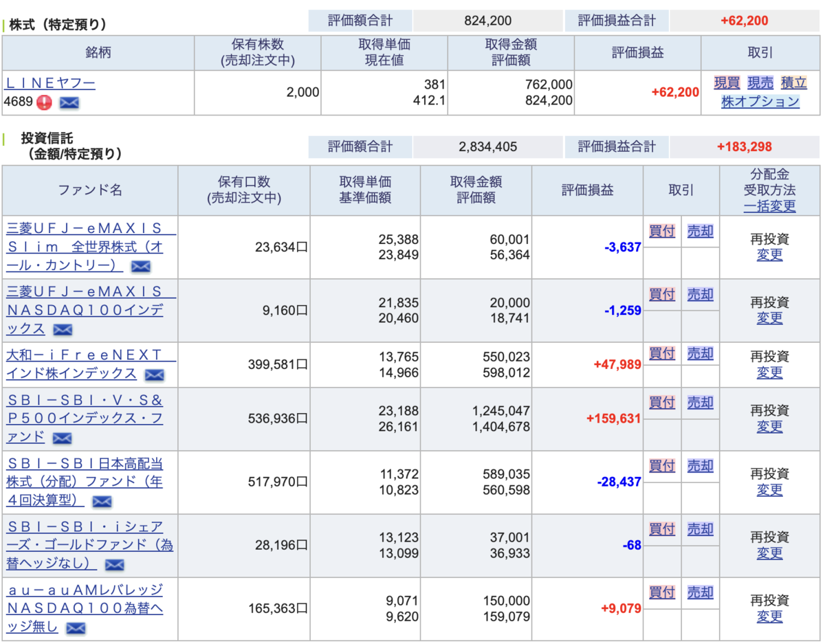Click 買付 for SBI日本高配当株式ファンド

pos(662,466)
